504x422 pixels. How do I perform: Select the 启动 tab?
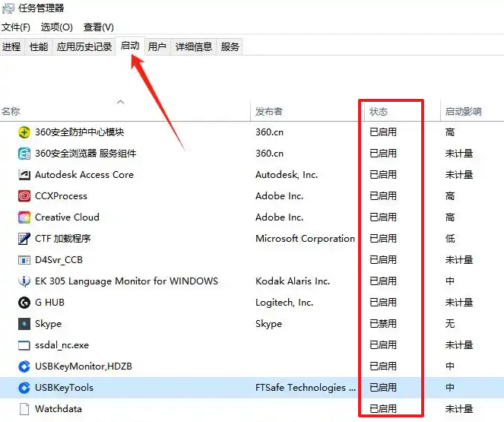130,46
